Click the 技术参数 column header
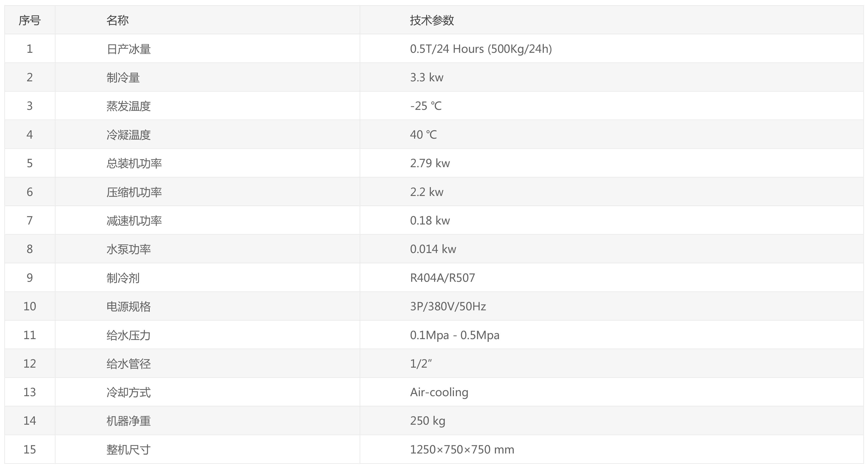The image size is (868, 472). pyautogui.click(x=432, y=20)
